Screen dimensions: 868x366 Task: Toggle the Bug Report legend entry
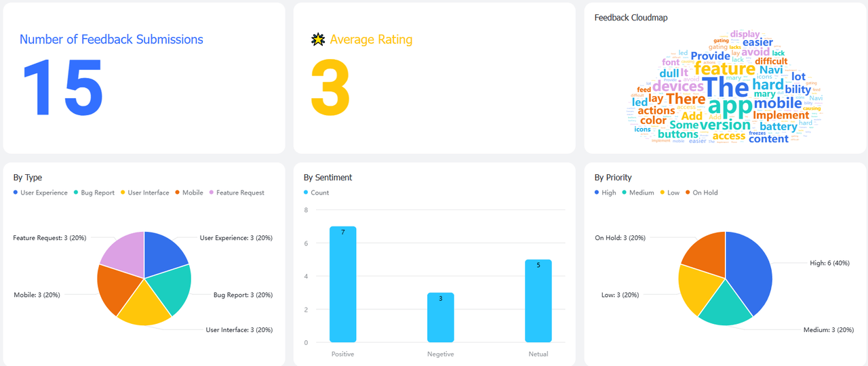[x=94, y=192]
